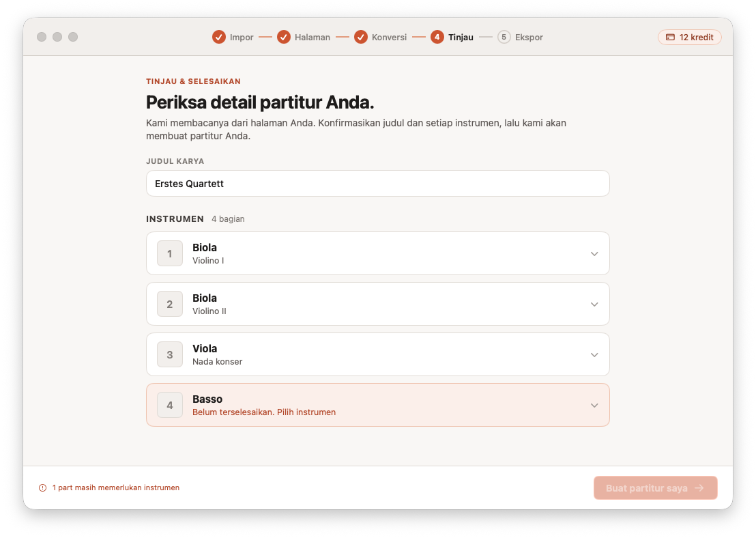Screen dimensions: 756x538
Task: Expand the Viola row chevron
Action: 594,355
